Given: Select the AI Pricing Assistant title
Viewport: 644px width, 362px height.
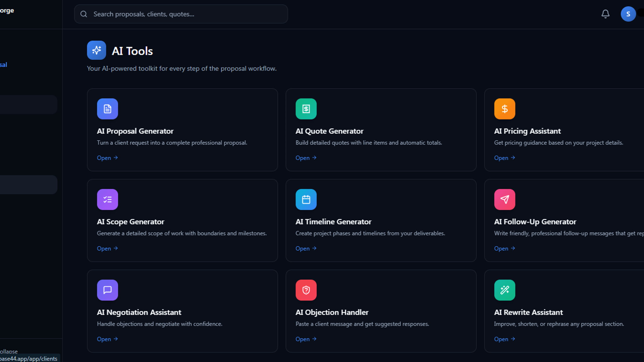Looking at the screenshot, I should click(x=527, y=131).
